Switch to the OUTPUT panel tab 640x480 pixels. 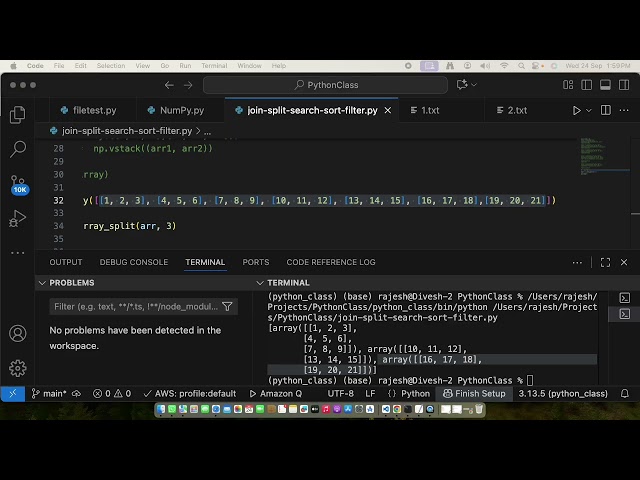coord(66,262)
